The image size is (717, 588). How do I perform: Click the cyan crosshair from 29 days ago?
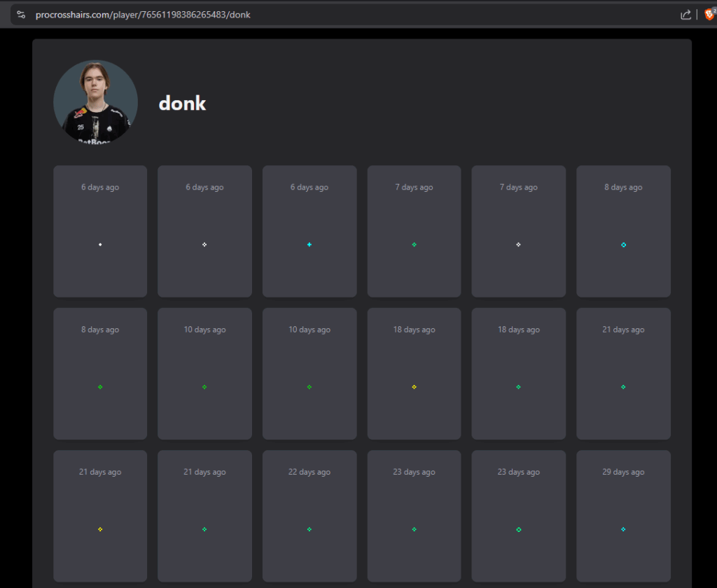pos(623,529)
